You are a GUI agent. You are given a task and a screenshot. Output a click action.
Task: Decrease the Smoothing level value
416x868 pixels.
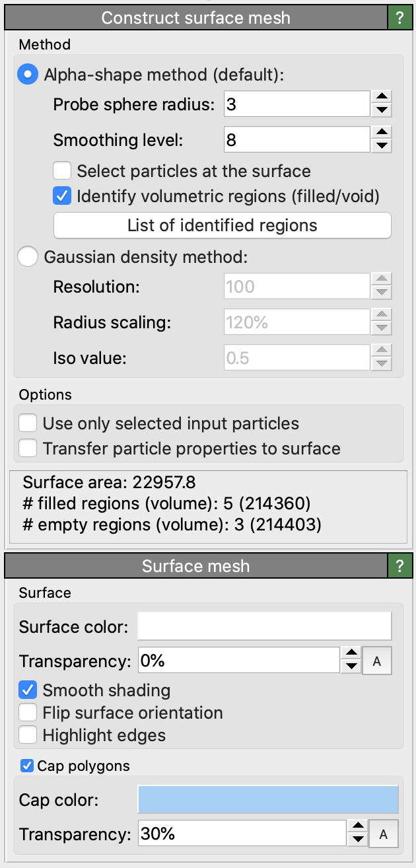[x=382, y=146]
